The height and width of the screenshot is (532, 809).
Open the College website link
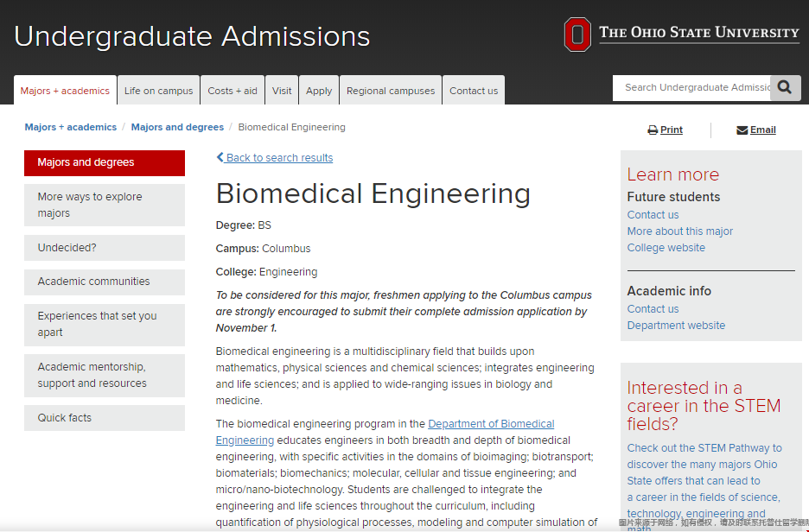tap(666, 247)
